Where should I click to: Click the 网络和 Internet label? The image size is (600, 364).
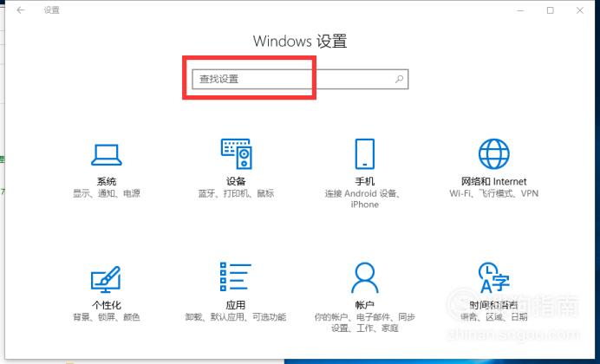(x=493, y=181)
